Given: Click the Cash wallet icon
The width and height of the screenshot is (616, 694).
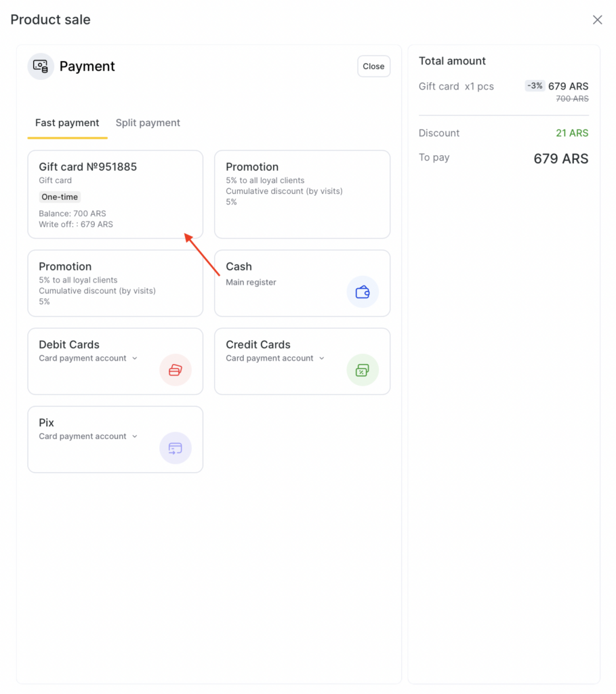Looking at the screenshot, I should 363,292.
